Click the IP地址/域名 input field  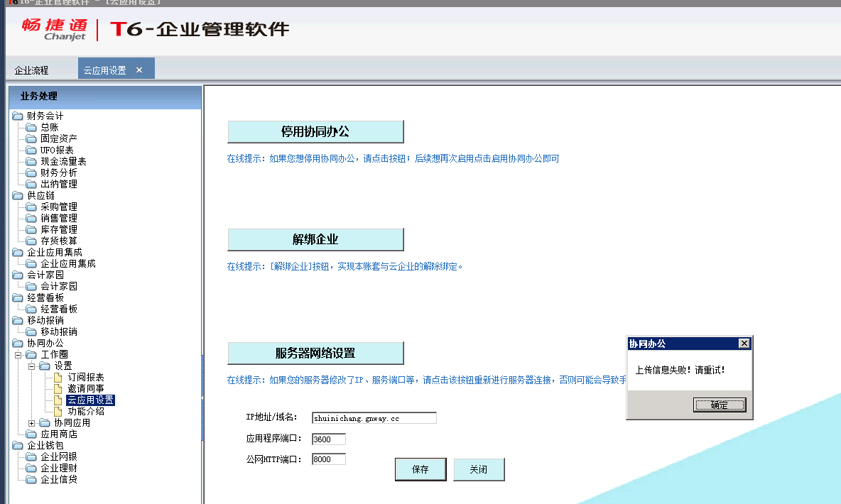374,418
